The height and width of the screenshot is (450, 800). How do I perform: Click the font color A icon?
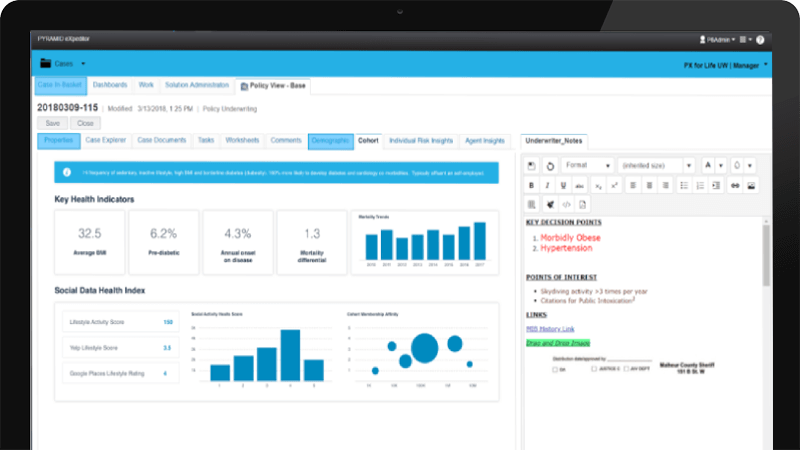coord(708,165)
